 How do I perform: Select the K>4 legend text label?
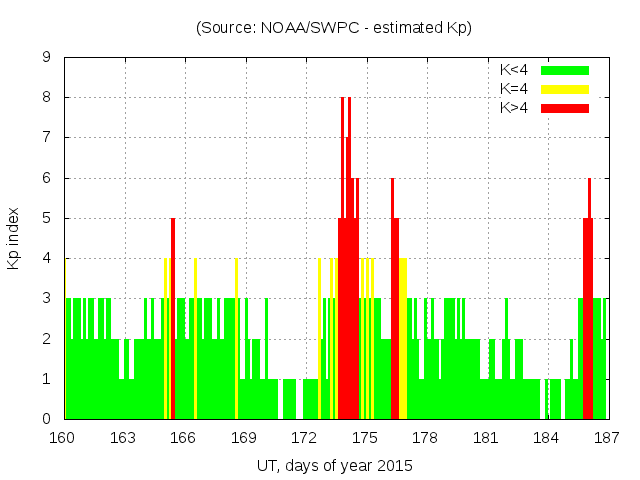517,108
